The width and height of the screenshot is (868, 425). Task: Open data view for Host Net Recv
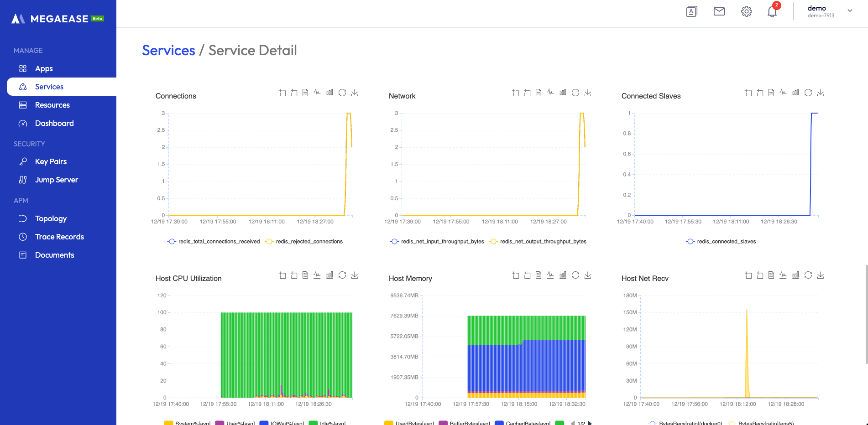(x=771, y=275)
